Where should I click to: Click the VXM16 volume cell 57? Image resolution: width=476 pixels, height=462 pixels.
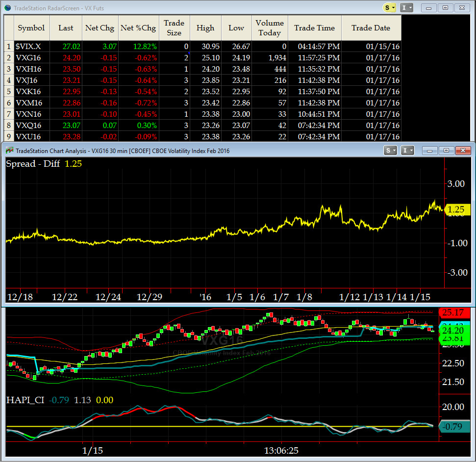click(270, 103)
